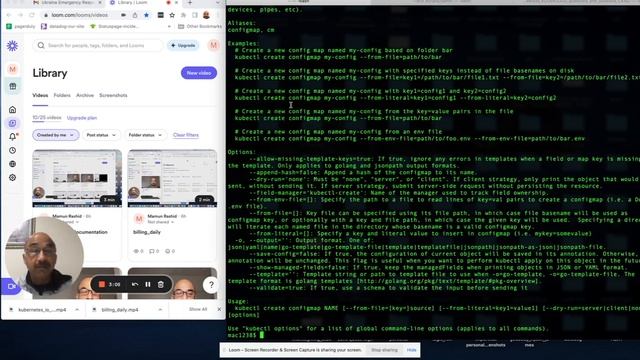Open the M profile avatar at top right
The height and width of the screenshot is (360, 640).
213,45
